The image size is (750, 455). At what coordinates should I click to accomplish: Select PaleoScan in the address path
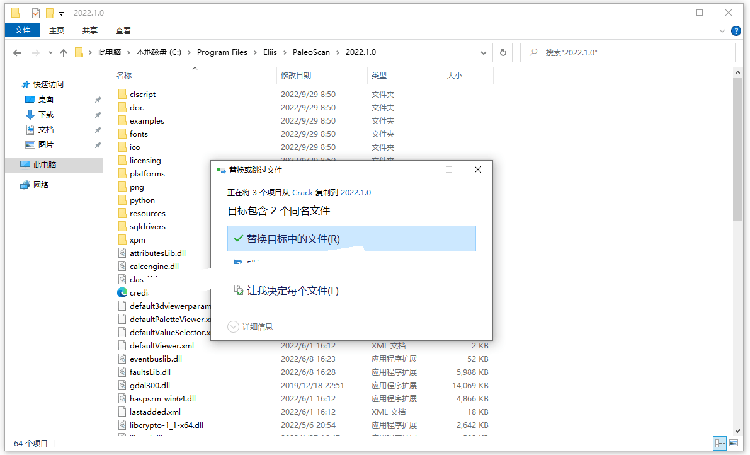click(x=311, y=52)
